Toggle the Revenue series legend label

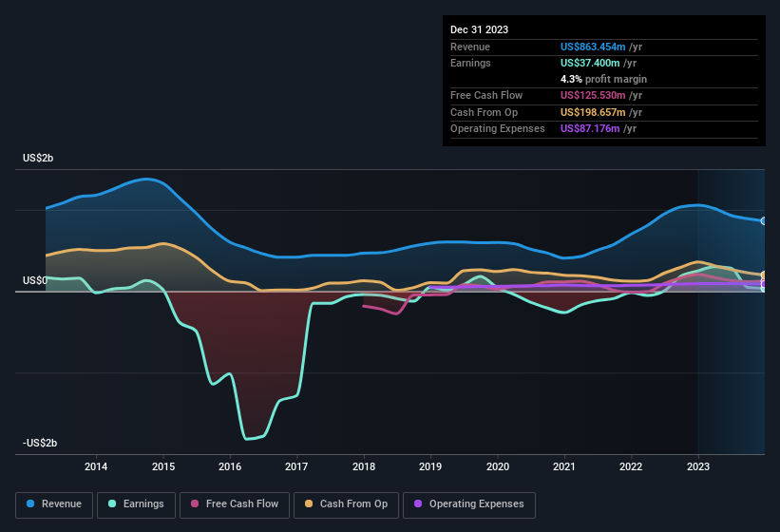62,504
